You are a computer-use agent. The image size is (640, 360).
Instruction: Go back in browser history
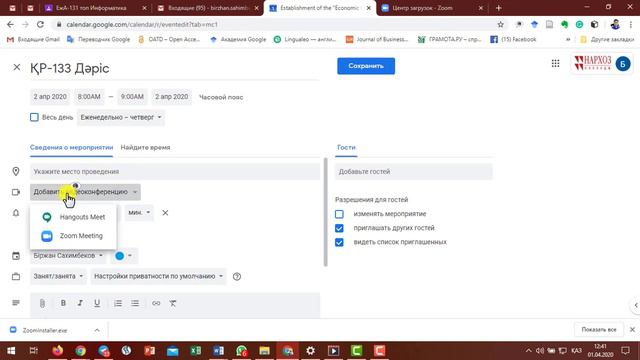(10, 24)
